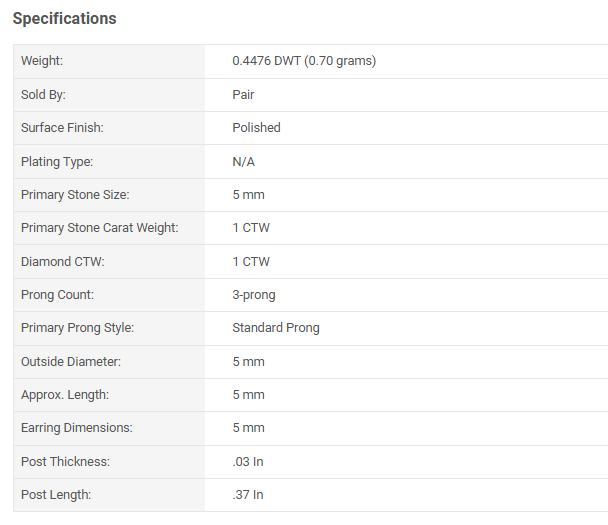The image size is (608, 525).
Task: Click the Plating Type label
Action: 57,162
